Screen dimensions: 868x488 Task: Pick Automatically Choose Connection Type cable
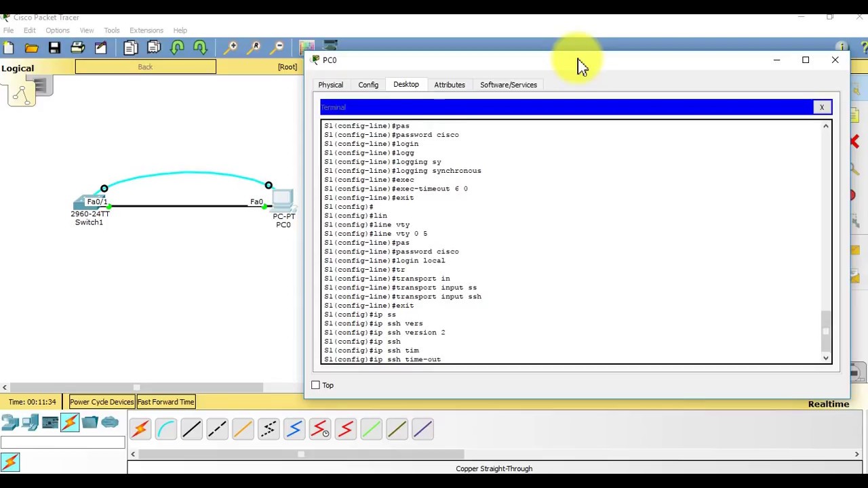[140, 429]
